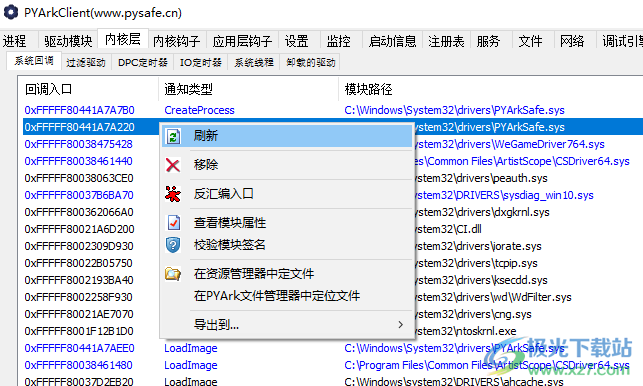Select 刷新 from the context menu
Image resolution: width=643 pixels, height=386 pixels.
287,136
